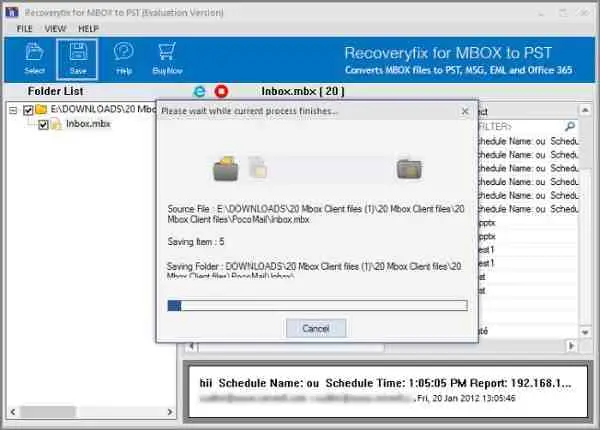Image resolution: width=600 pixels, height=430 pixels.
Task: Click folder list scroll left arrow
Action: (x=13, y=412)
